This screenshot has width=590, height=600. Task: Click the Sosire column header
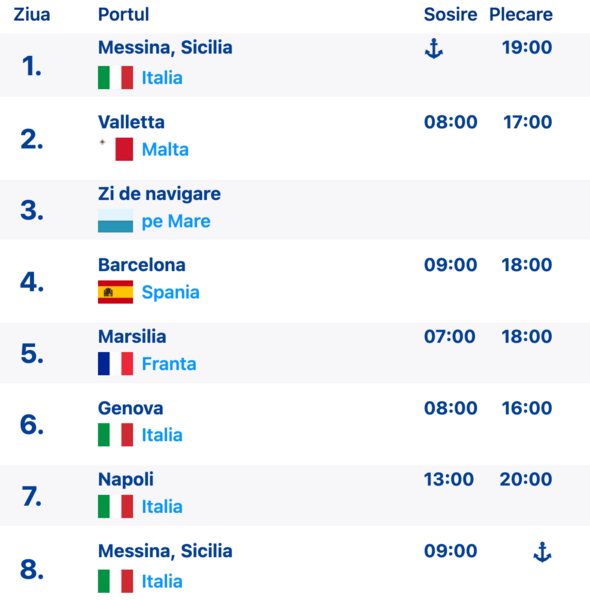[x=450, y=15]
